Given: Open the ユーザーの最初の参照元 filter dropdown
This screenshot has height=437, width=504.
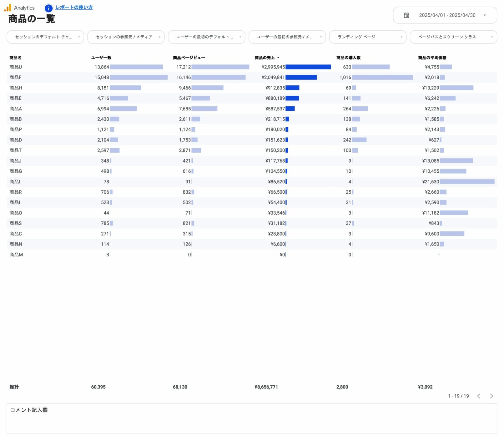Looking at the screenshot, I should coord(287,37).
